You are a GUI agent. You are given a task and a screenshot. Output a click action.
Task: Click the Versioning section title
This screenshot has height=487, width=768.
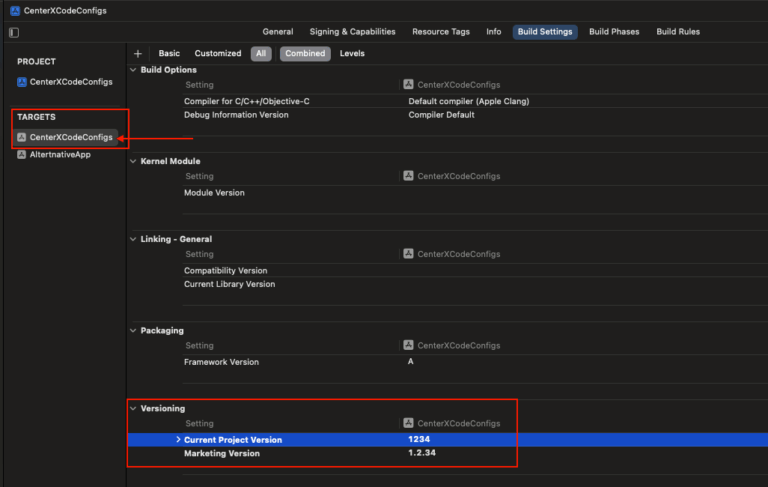click(x=163, y=408)
